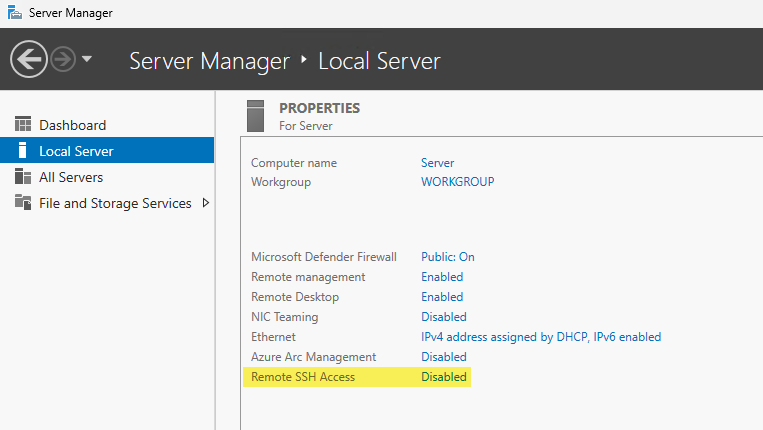Click NIC Teaming Disabled link

pos(444,317)
